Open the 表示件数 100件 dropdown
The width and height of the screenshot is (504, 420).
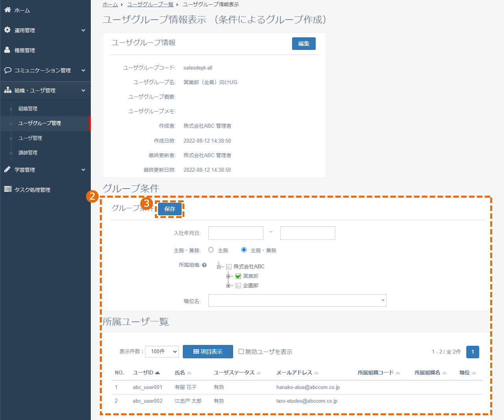[x=162, y=352]
